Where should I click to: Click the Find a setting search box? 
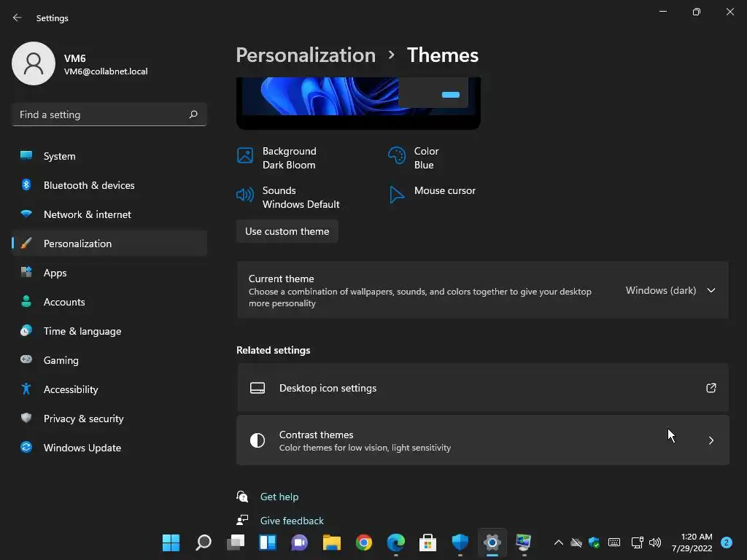click(x=109, y=114)
